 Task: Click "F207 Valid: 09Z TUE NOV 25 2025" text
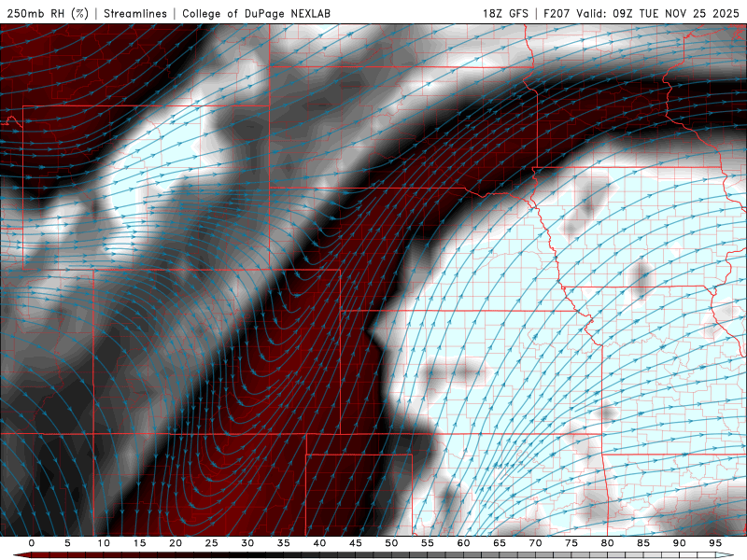(x=641, y=13)
